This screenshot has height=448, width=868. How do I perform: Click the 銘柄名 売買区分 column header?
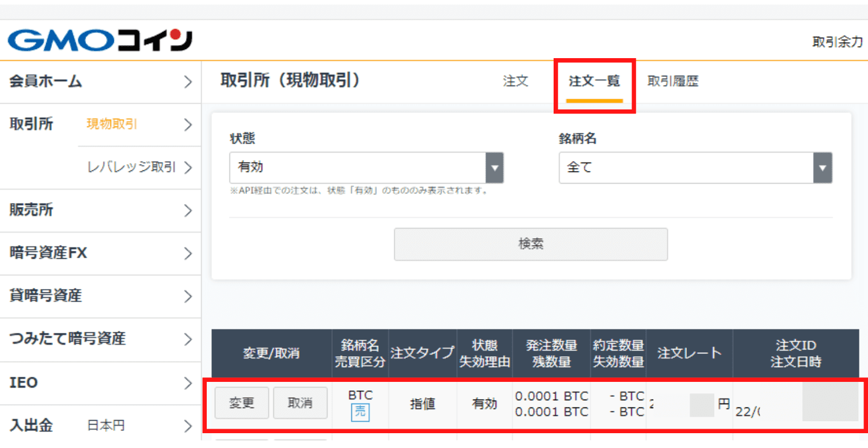click(360, 353)
